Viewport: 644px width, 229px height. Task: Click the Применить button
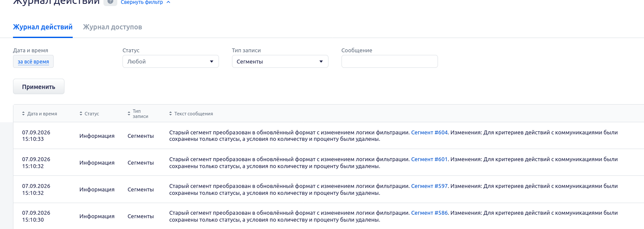click(x=39, y=86)
